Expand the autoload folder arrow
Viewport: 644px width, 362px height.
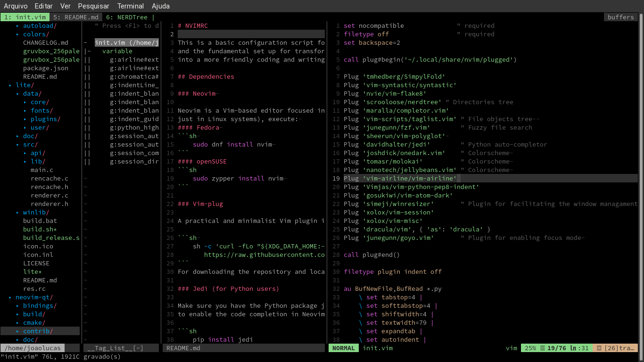point(17,25)
